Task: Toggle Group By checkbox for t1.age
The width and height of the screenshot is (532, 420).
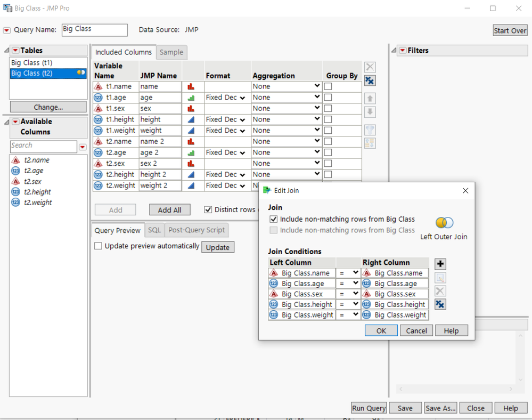Action: pyautogui.click(x=328, y=97)
